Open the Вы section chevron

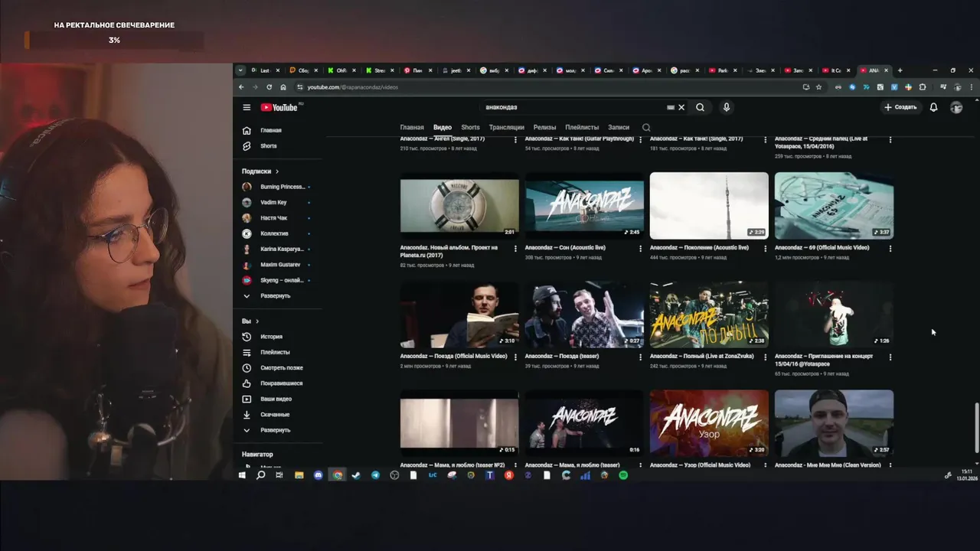point(257,321)
